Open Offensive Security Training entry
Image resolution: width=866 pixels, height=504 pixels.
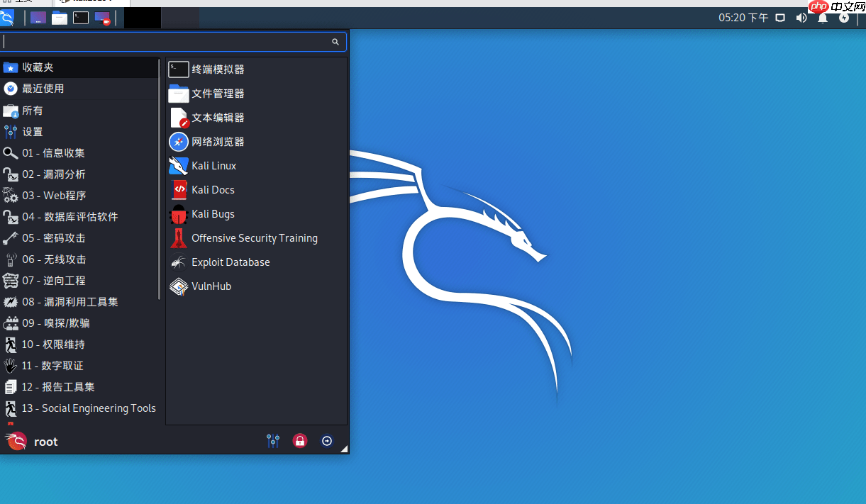tap(256, 238)
